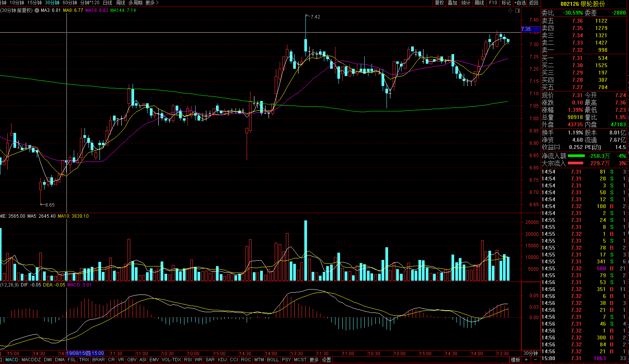Click the 19/08/15/四 15:00 time marker
The image size is (629, 364).
pos(85,353)
